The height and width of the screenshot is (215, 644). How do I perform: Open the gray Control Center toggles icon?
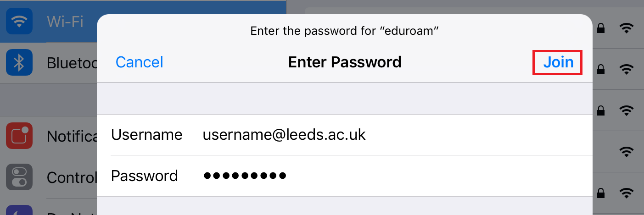coord(19,177)
